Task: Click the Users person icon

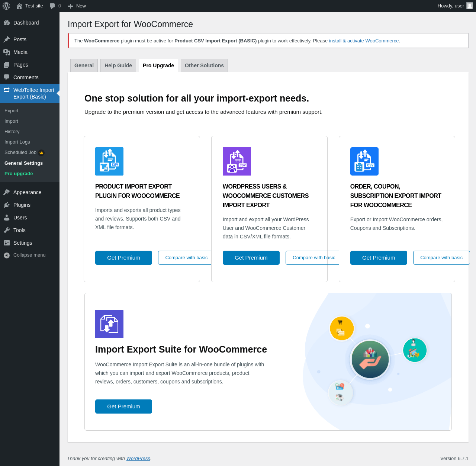Action: click(7, 218)
